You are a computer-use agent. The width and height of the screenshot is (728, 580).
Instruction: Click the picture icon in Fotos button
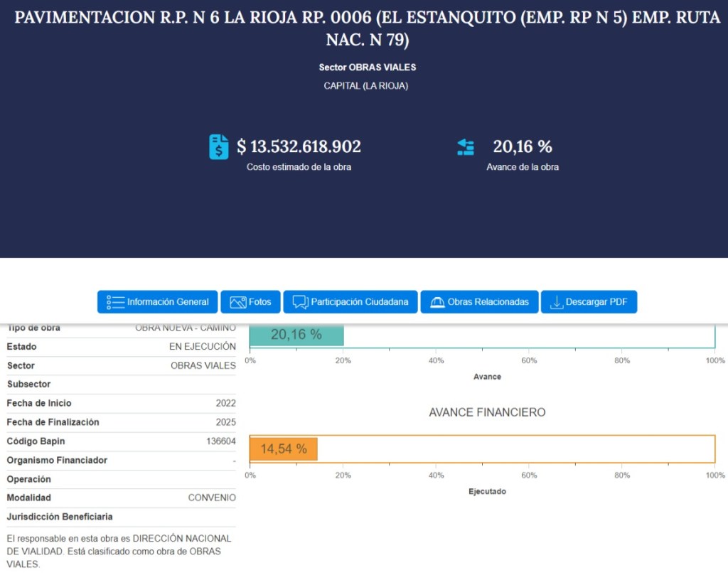pyautogui.click(x=237, y=302)
